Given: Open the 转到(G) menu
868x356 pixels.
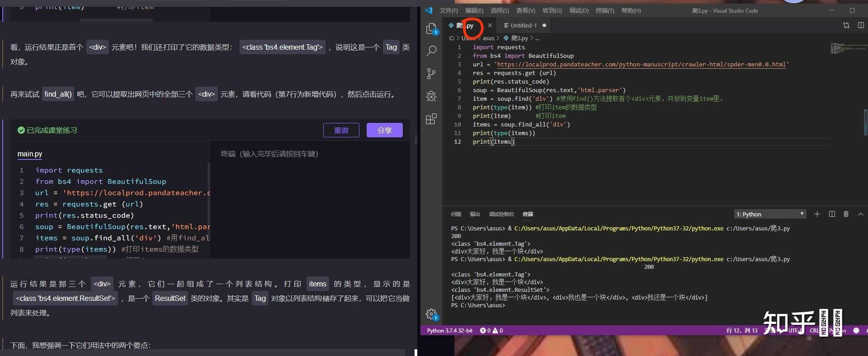Looking at the screenshot, I should point(552,10).
